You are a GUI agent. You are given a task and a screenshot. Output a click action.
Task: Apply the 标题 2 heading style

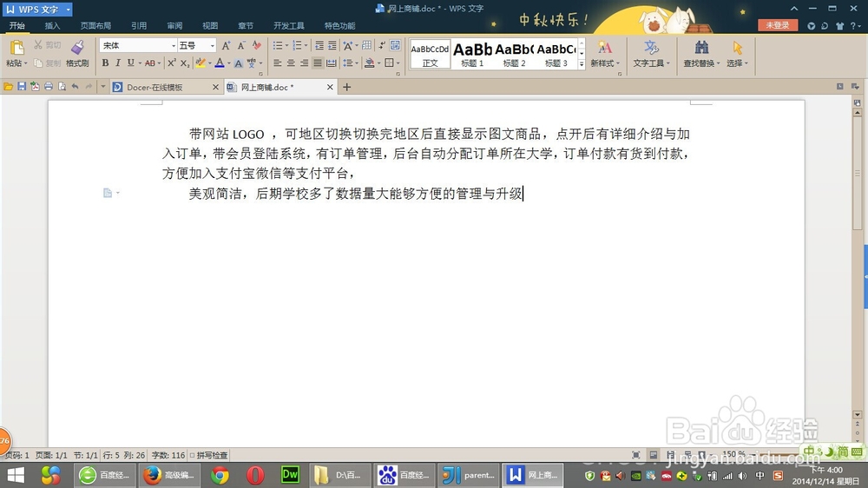click(514, 55)
